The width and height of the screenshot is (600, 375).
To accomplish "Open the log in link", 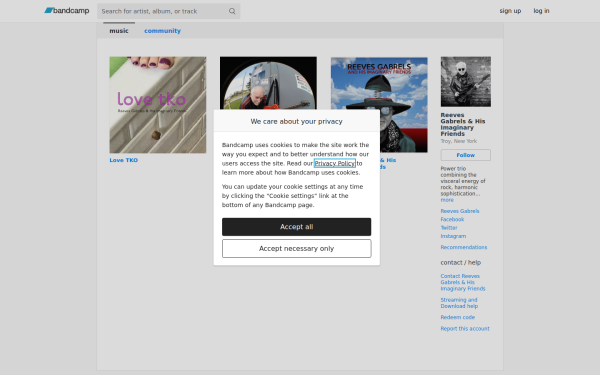I will (x=541, y=11).
